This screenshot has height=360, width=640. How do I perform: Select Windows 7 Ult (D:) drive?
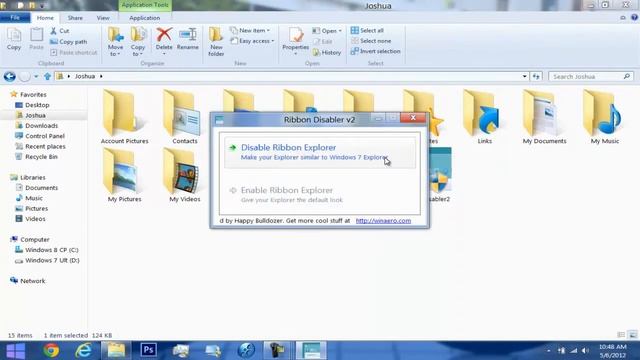pyautogui.click(x=52, y=260)
